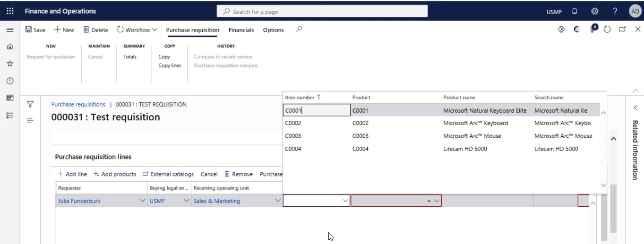Image resolution: width=644 pixels, height=244 pixels.
Task: Click Lifecam HD 5000 product name
Action: [x=465, y=149]
